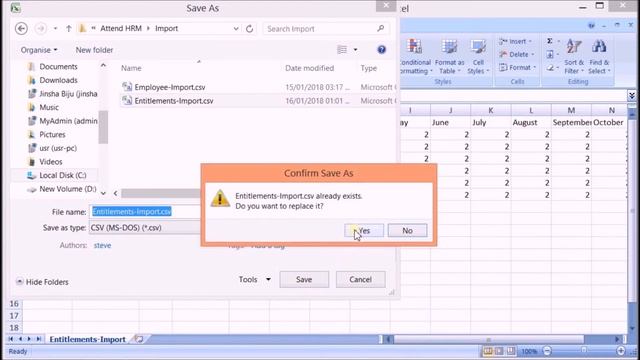This screenshot has width=640, height=360.
Task: Click Page Layout view icon in status bar
Action: [499, 351]
